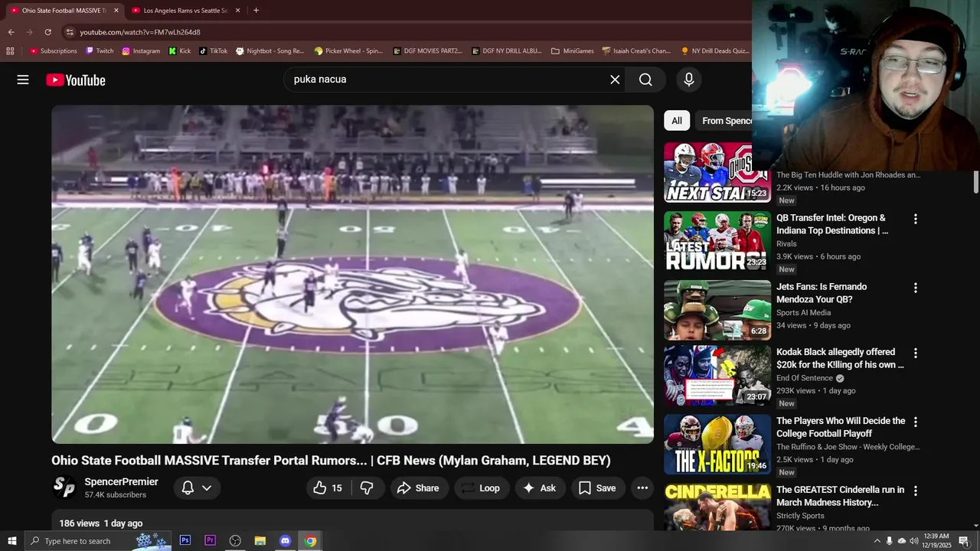The height and width of the screenshot is (551, 980).
Task: Open the Ask AI button
Action: point(540,487)
